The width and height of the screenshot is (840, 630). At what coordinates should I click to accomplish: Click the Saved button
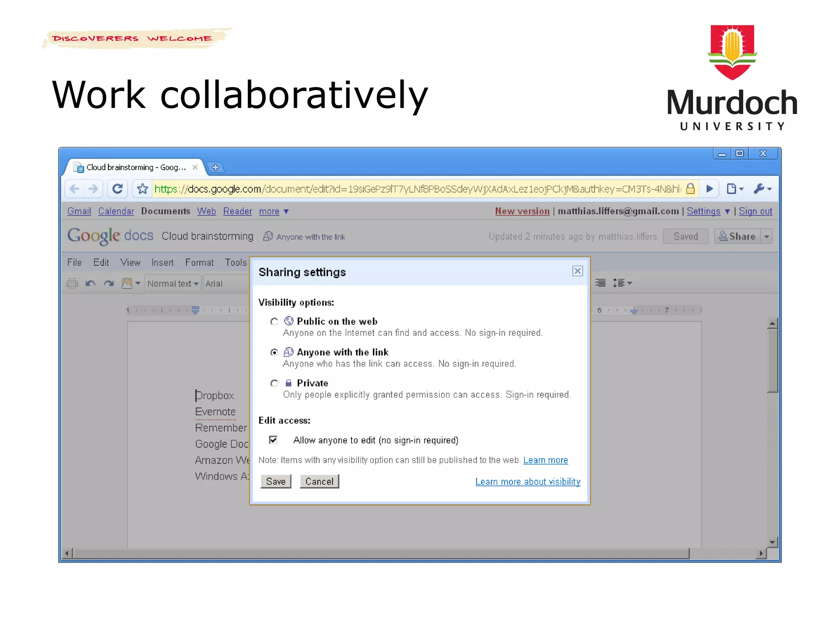686,237
